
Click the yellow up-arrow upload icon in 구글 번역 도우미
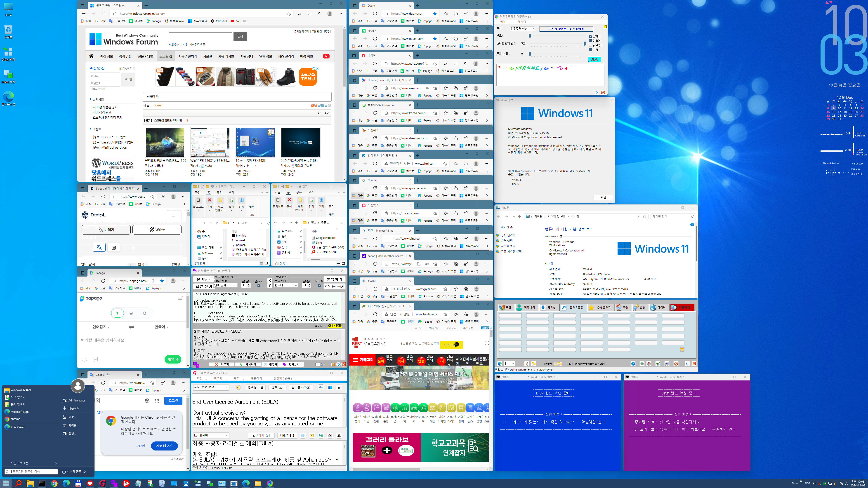point(339,435)
